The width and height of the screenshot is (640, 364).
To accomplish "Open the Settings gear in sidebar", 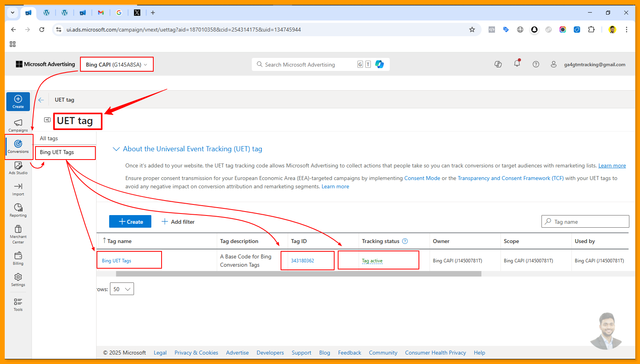I will (x=18, y=280).
